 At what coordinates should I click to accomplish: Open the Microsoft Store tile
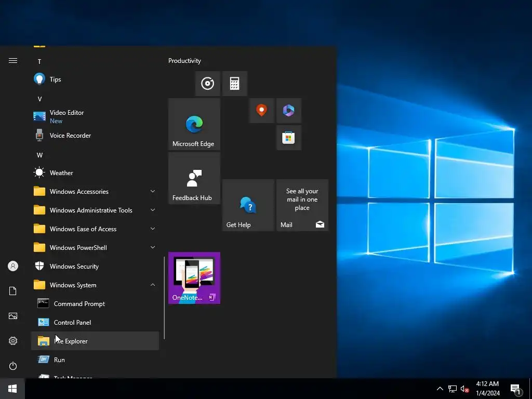tap(289, 138)
